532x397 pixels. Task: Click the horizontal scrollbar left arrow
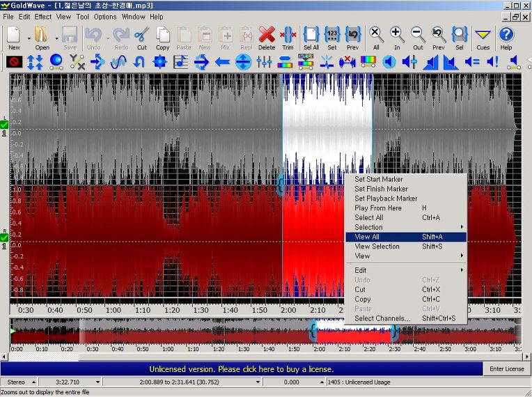point(4,357)
